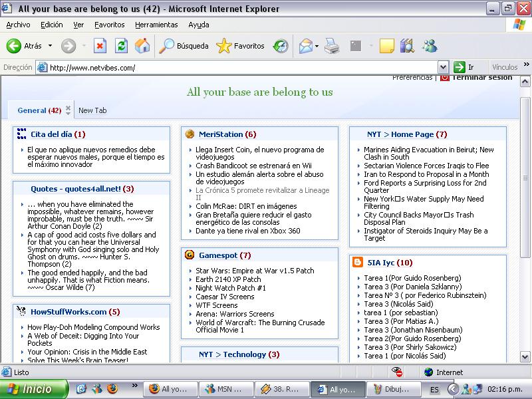Refresh the page using green arrows icon

[121, 46]
